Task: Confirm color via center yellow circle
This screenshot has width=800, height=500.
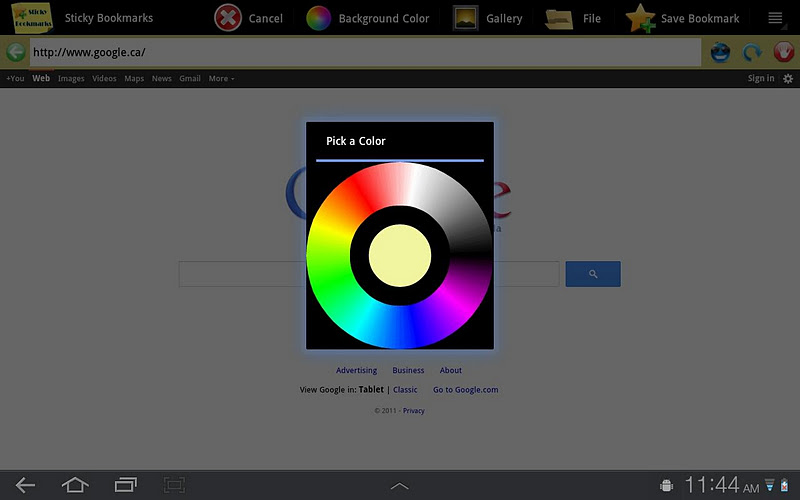Action: pos(400,255)
